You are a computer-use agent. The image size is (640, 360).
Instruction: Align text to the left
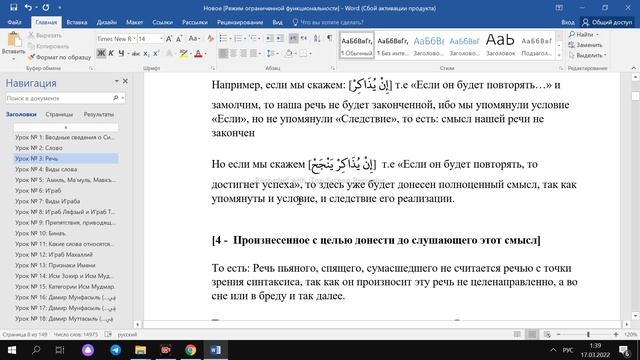[223, 53]
